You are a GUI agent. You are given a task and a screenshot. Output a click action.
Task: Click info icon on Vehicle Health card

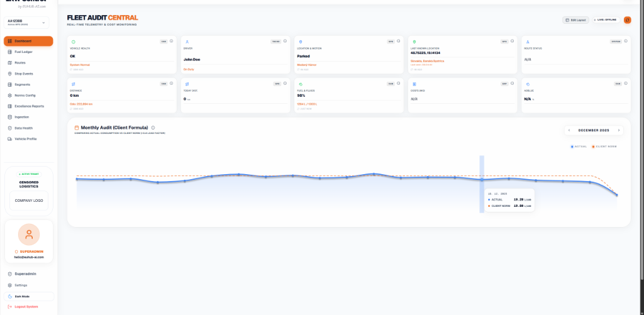[x=171, y=41]
